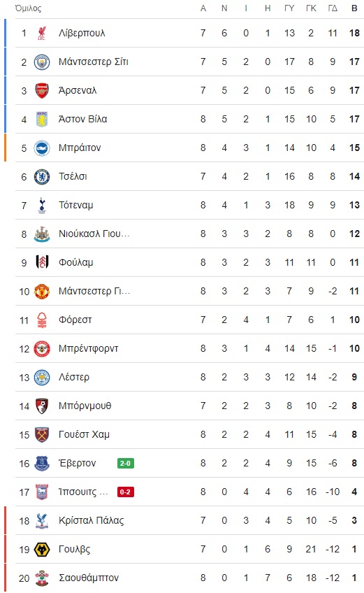Open Everton's green 2-0 result badge
The width and height of the screenshot is (364, 593).
pyautogui.click(x=126, y=463)
